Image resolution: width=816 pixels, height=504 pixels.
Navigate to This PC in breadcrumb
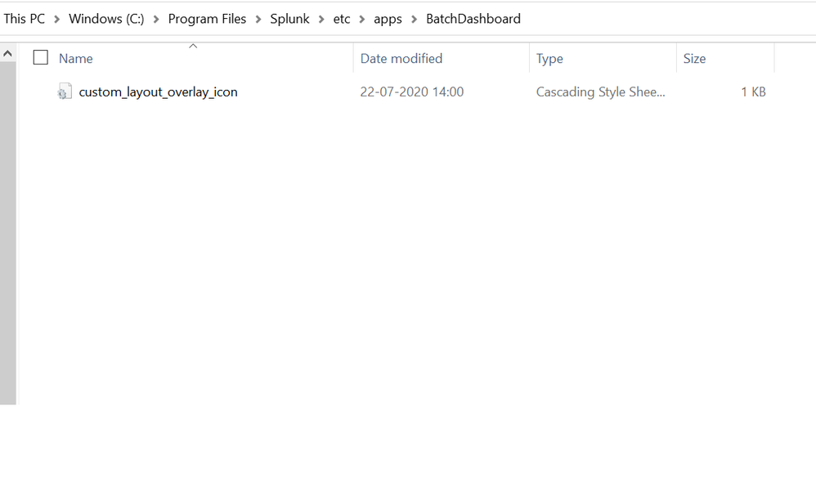[x=25, y=19]
